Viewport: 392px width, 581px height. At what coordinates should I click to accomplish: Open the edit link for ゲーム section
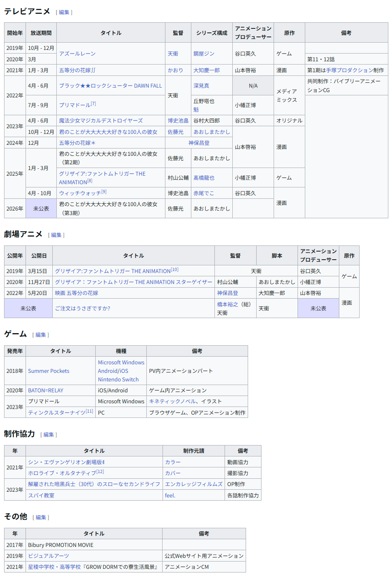click(x=41, y=335)
